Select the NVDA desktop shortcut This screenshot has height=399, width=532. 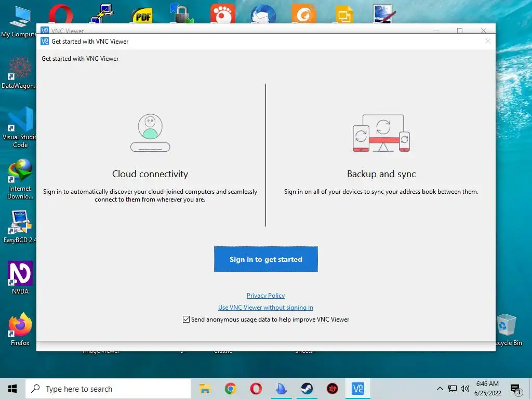20,278
